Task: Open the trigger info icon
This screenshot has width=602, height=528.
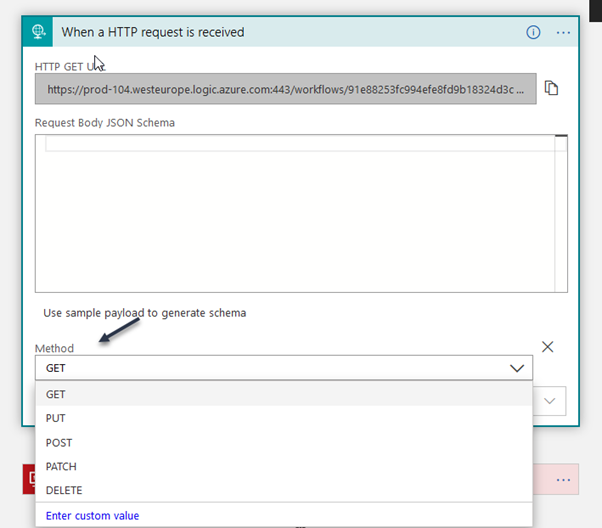Action: click(533, 32)
